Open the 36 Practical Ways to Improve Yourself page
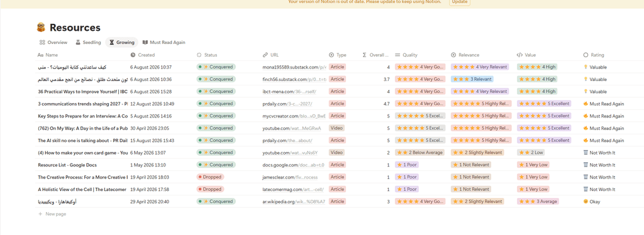 point(82,92)
